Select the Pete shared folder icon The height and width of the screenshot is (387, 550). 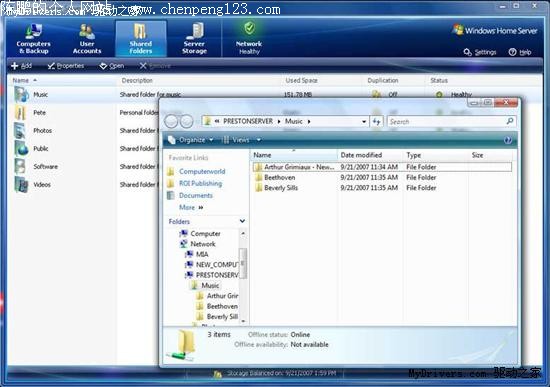point(20,113)
